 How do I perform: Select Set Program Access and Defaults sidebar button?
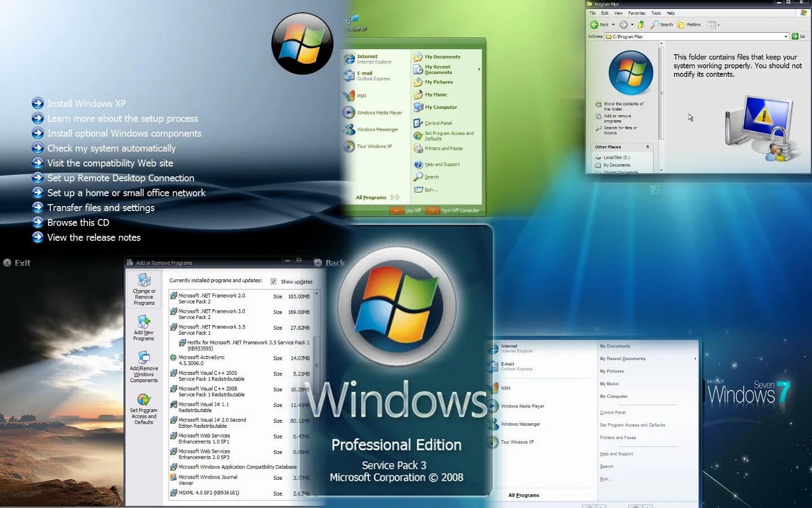click(x=144, y=409)
